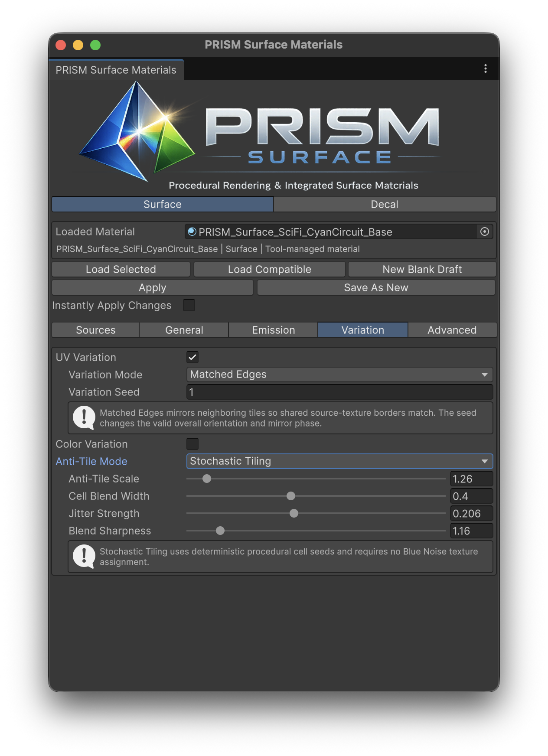The height and width of the screenshot is (756, 548).
Task: Click the Jitter Strength label
Action: pos(104,513)
